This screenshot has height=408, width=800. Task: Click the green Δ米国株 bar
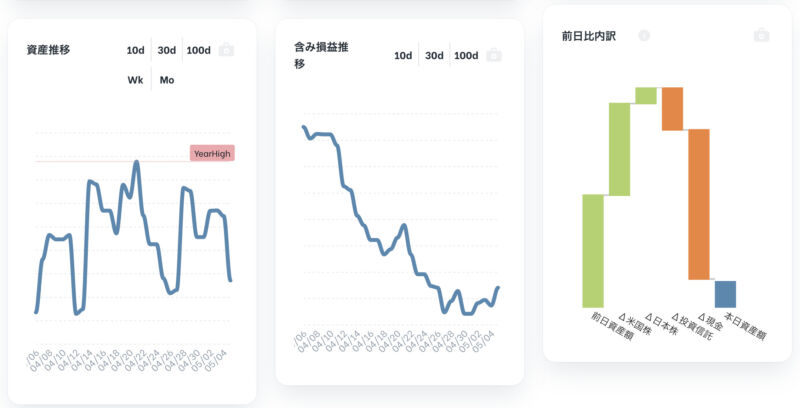click(619, 149)
